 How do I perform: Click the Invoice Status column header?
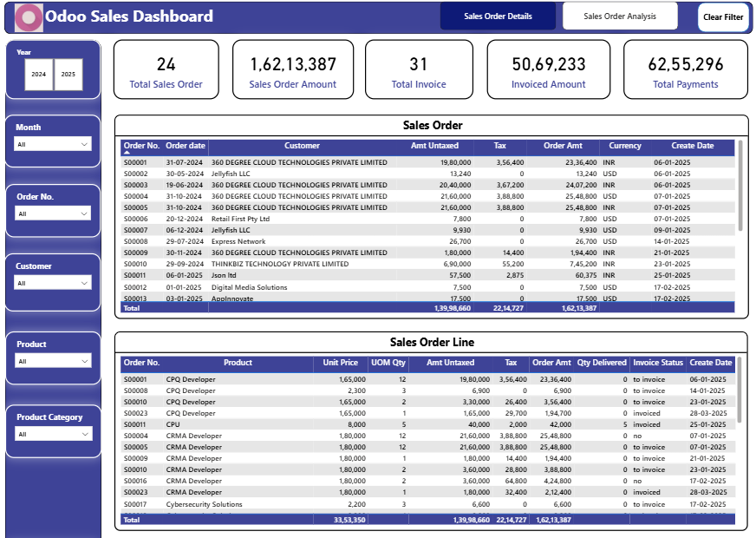pos(658,363)
